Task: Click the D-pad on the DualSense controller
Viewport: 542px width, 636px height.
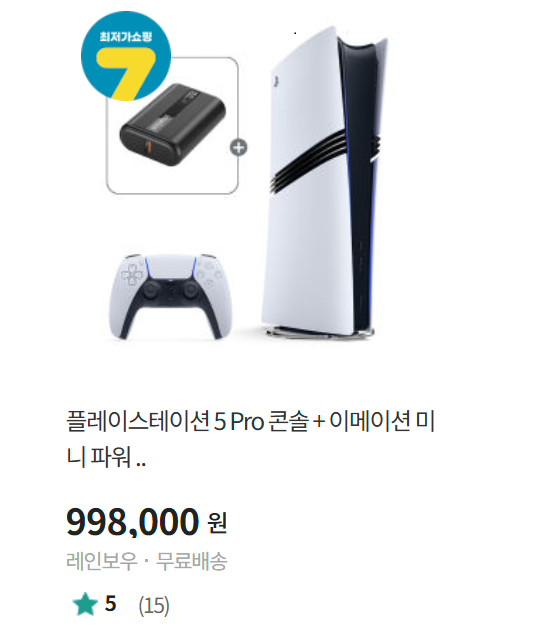Action: point(132,275)
